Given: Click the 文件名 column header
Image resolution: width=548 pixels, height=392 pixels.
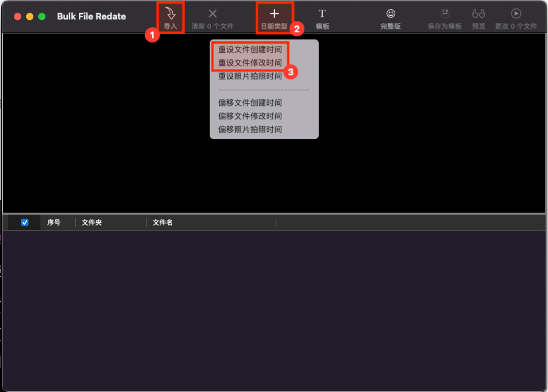Looking at the screenshot, I should click(162, 222).
